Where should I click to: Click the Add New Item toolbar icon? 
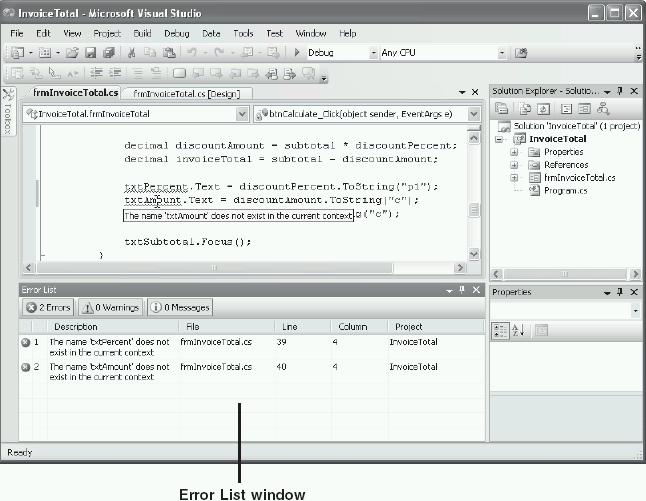[44, 53]
